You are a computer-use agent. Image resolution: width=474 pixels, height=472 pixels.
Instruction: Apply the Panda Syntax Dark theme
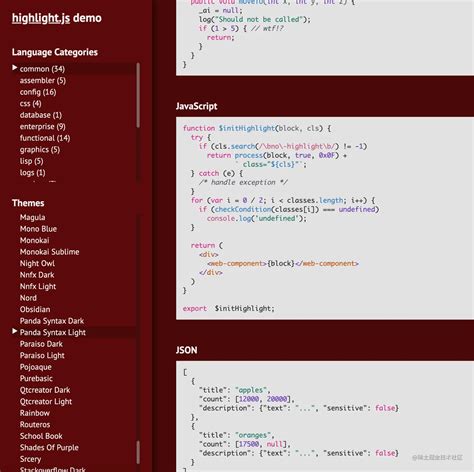pos(52,321)
